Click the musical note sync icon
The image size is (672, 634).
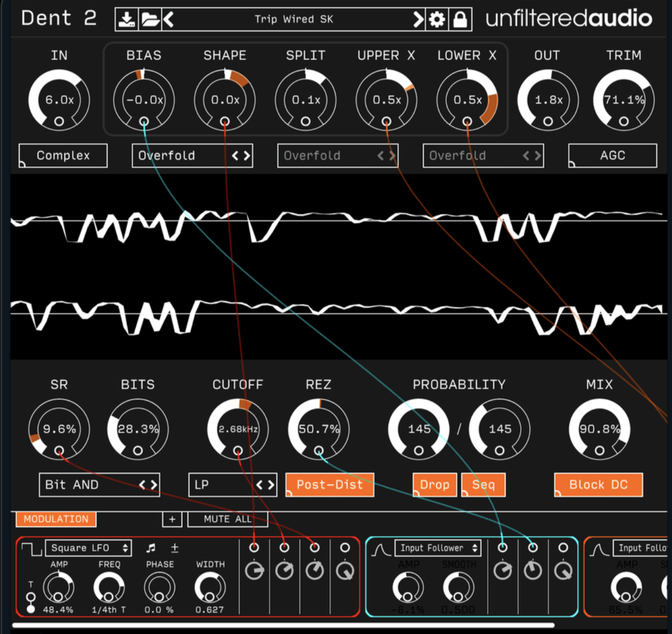[151, 548]
